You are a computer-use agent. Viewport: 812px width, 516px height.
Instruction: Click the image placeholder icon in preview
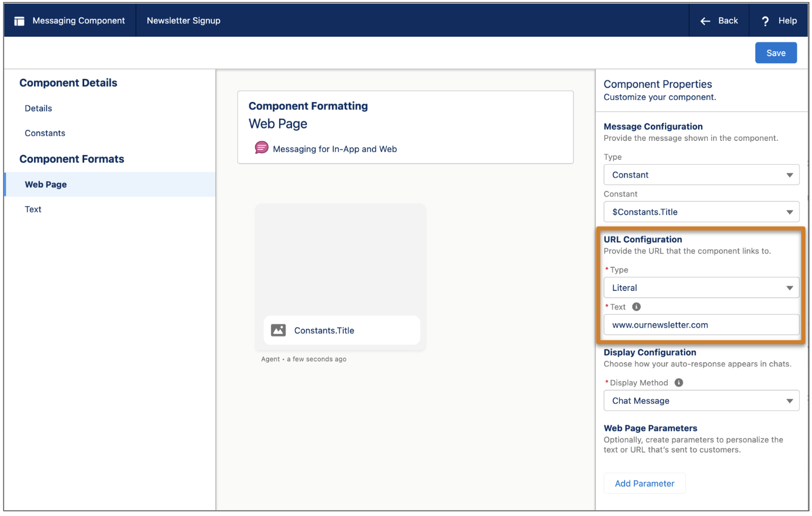pos(279,330)
